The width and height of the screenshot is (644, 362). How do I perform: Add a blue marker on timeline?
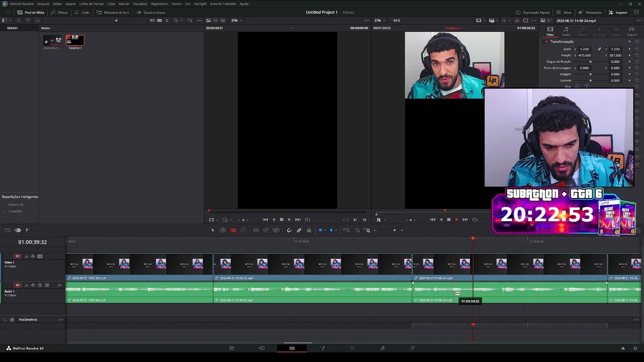331,230
